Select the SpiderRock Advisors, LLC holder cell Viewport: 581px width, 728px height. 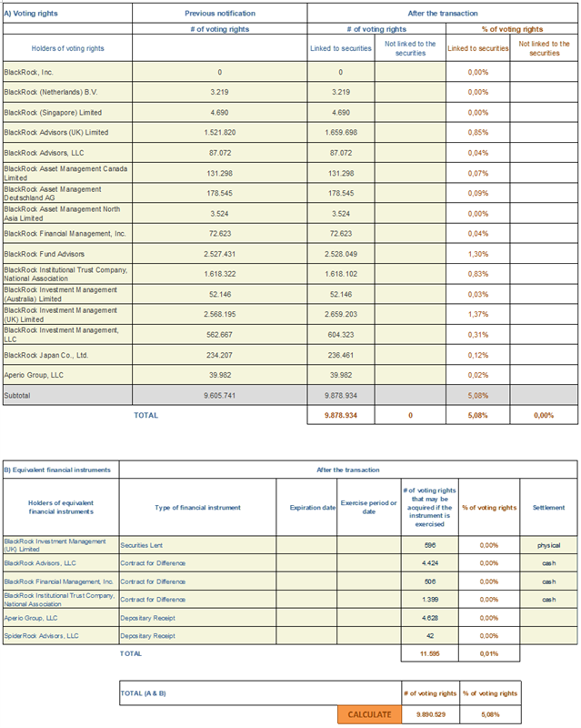click(61, 635)
